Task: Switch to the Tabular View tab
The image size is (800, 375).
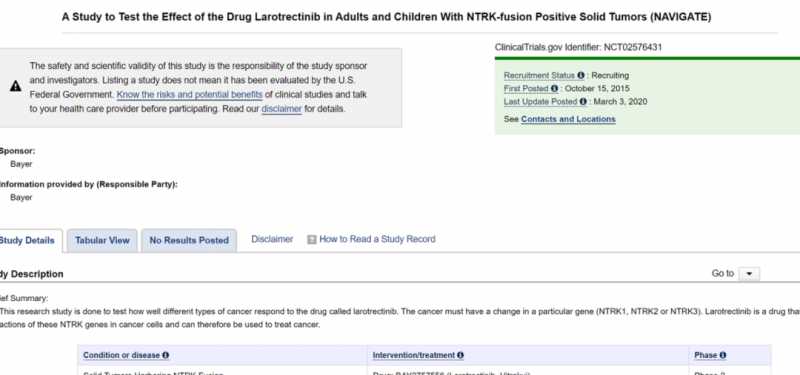Action: coord(102,240)
